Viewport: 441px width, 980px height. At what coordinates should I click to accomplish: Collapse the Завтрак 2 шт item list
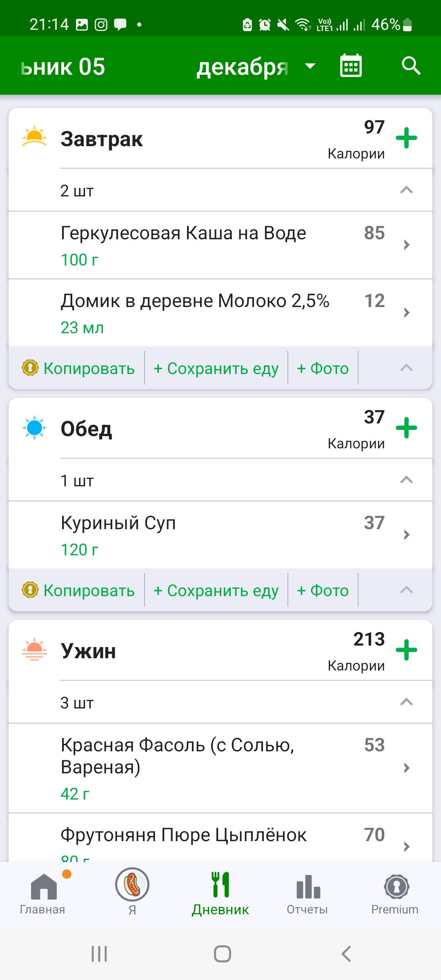pos(406,190)
